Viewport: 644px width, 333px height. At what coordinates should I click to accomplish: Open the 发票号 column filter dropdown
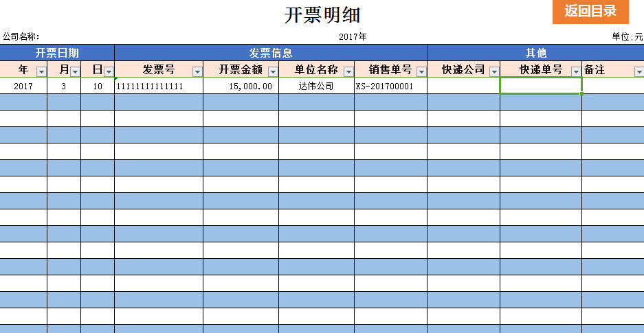point(197,72)
